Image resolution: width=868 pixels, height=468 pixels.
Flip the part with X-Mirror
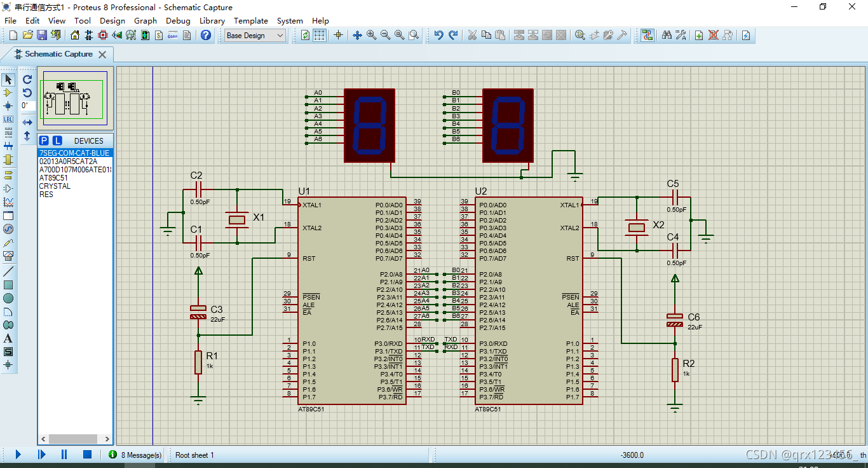click(27, 122)
